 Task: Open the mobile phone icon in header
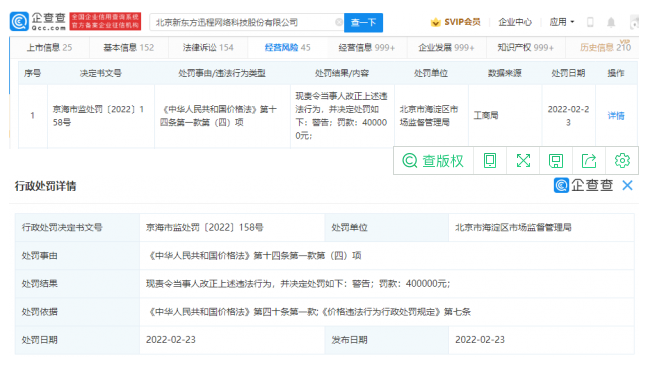[x=590, y=22]
